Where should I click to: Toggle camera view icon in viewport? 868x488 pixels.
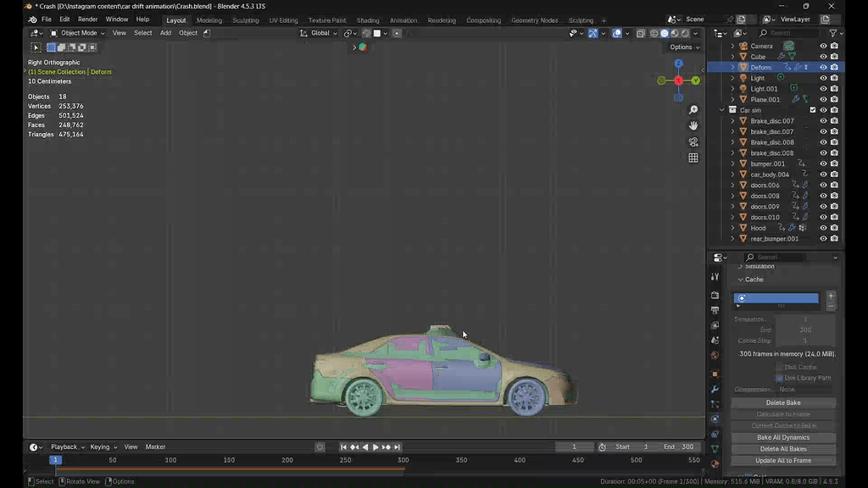pyautogui.click(x=693, y=142)
